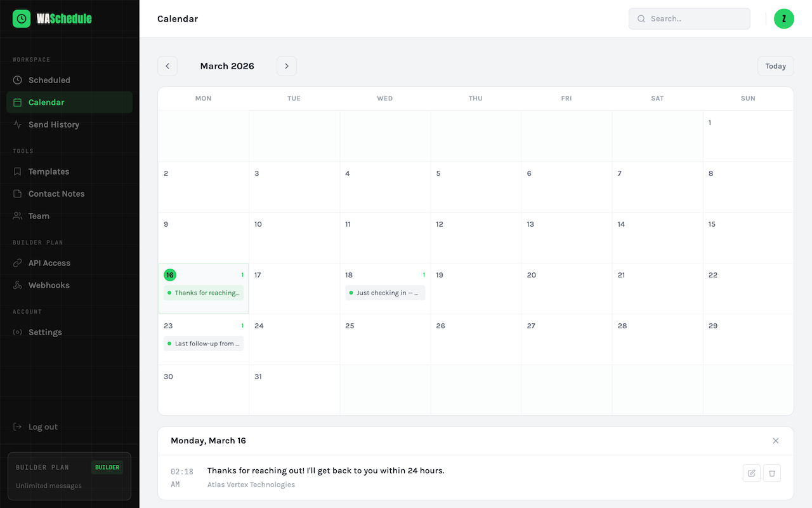This screenshot has width=812, height=508.
Task: Click the 02:18 AM time label
Action: (182, 478)
